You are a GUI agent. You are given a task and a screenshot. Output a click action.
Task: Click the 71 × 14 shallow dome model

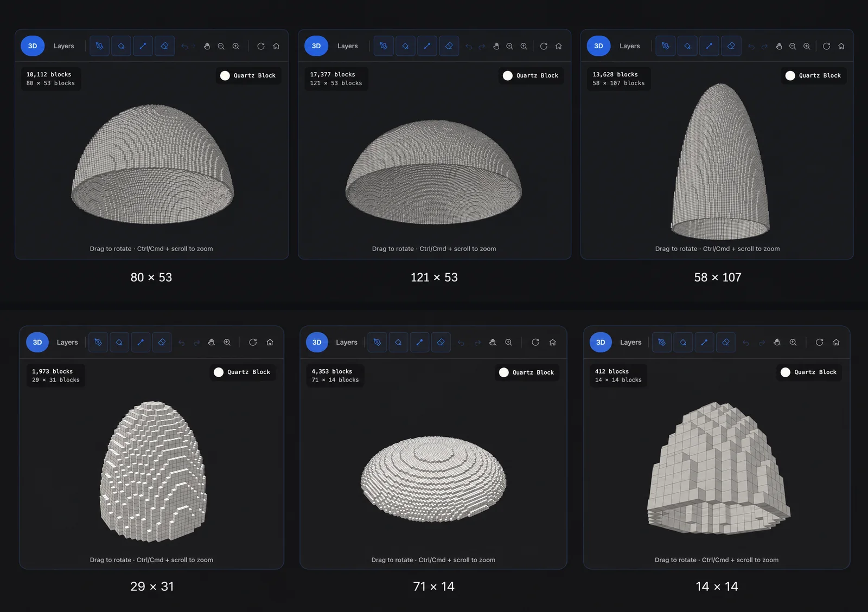[x=433, y=479]
